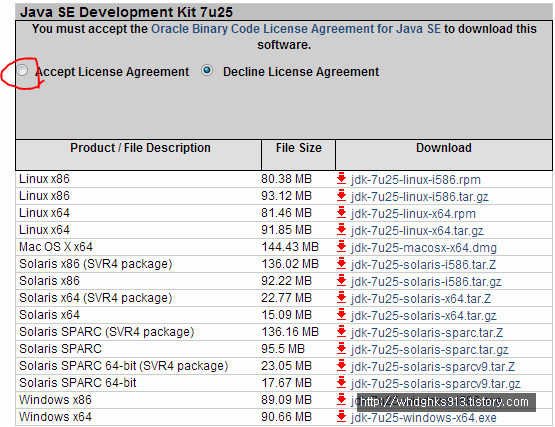Download jdk-7u25-solaris-i586.tar.gz file link
Screen dimensions: 555x427
tap(426, 282)
